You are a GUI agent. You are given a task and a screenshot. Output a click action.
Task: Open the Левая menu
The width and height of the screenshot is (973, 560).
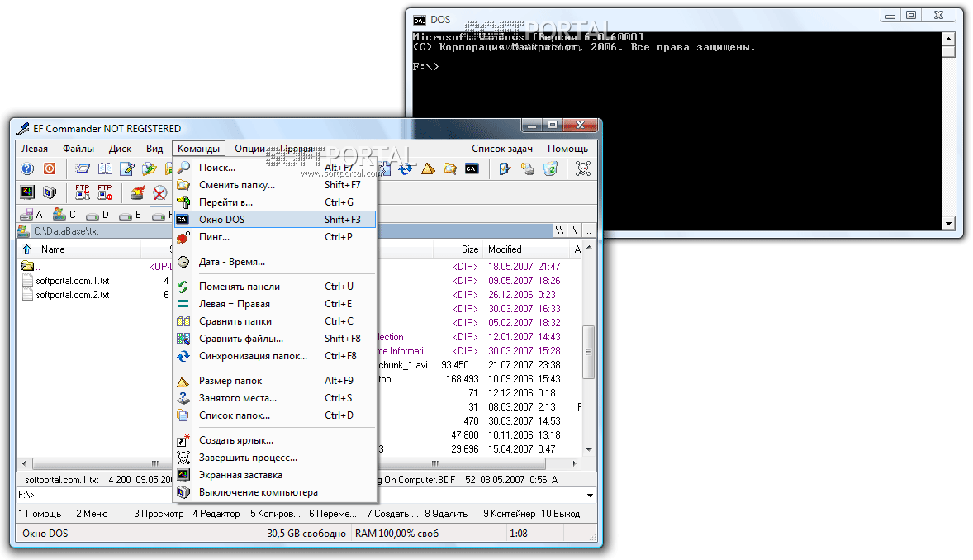pyautogui.click(x=35, y=149)
